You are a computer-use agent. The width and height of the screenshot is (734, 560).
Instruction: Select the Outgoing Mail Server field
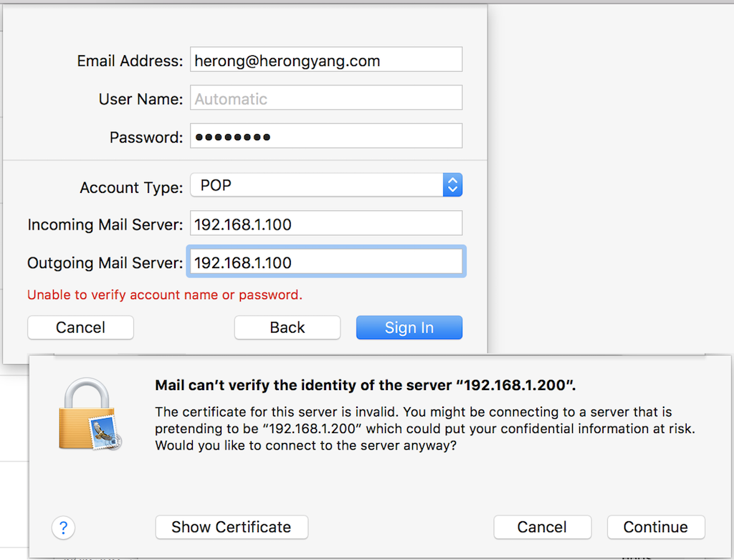(326, 261)
